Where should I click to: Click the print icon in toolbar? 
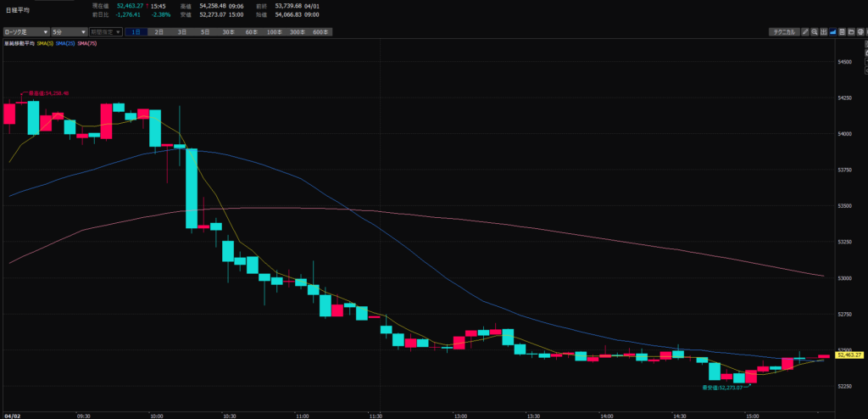861,32
